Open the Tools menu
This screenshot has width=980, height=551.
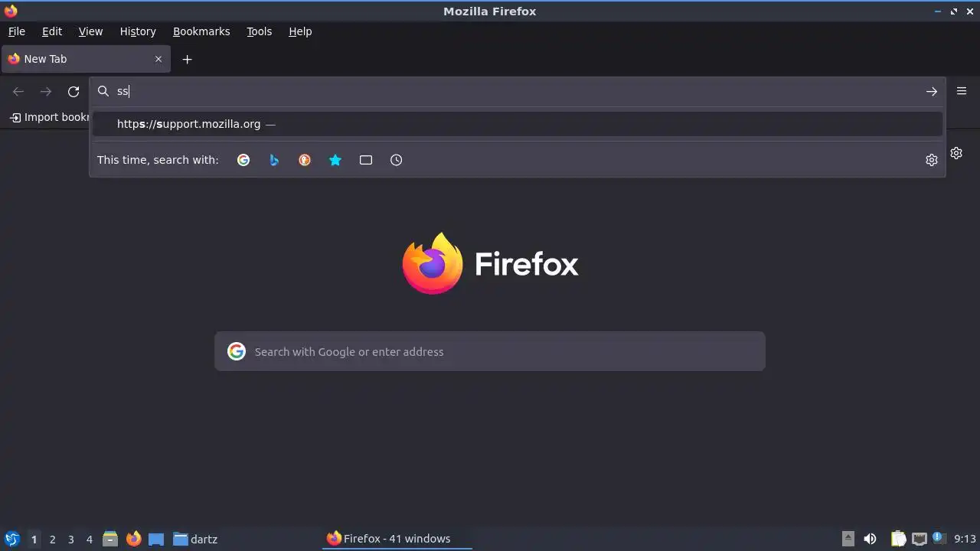coord(259,31)
